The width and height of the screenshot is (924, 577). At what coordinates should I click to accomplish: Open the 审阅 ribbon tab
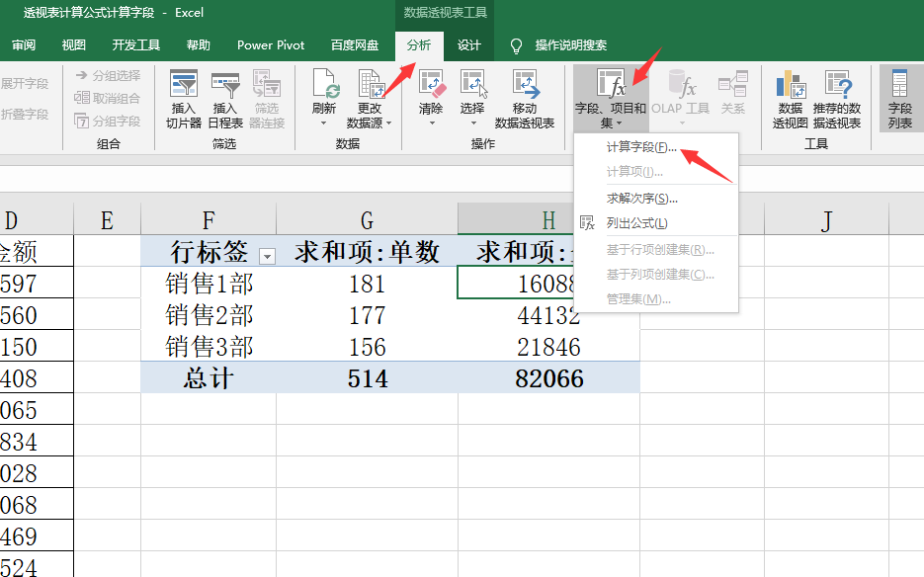coord(24,45)
